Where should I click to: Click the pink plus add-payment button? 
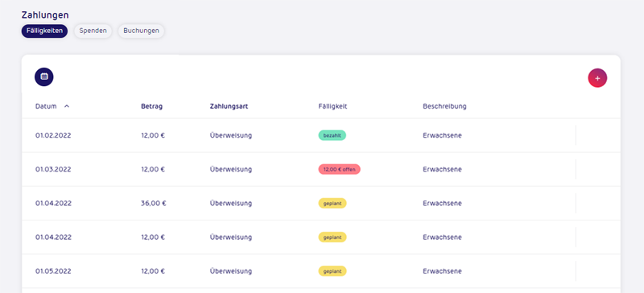point(597,78)
